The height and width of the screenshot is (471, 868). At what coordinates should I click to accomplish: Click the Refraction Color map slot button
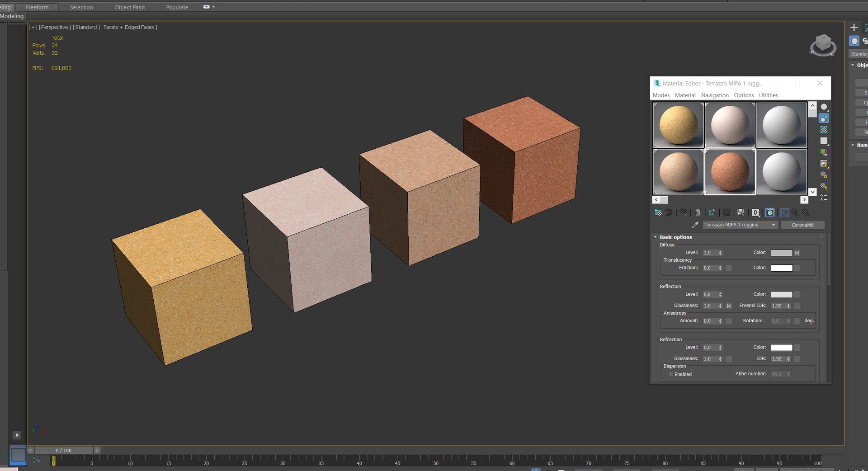(x=797, y=348)
